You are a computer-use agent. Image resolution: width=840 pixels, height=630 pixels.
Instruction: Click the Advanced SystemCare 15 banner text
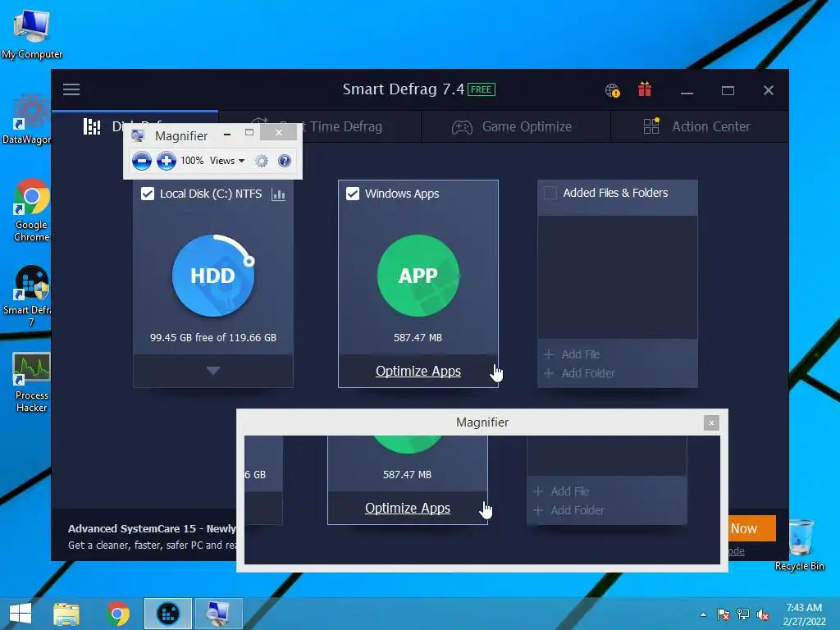click(152, 529)
